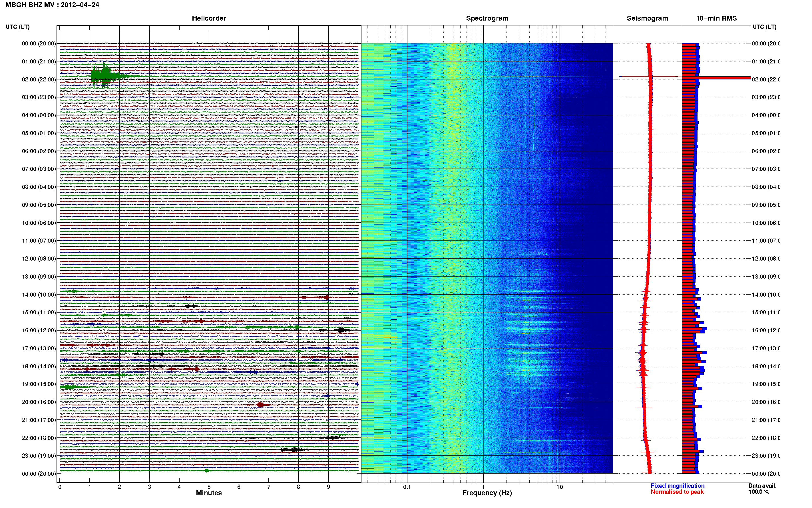
Task: Click the long red RMS spike bar near 02:00
Action: pyautogui.click(x=716, y=78)
